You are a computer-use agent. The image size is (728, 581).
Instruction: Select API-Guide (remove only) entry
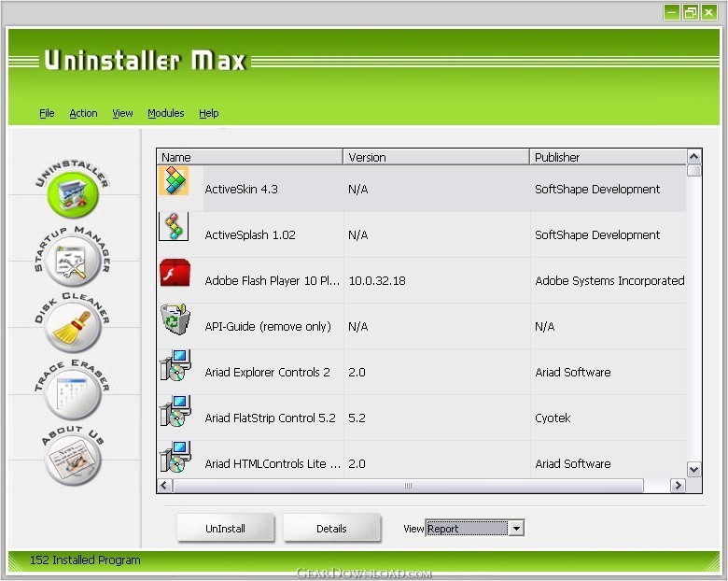tap(268, 327)
